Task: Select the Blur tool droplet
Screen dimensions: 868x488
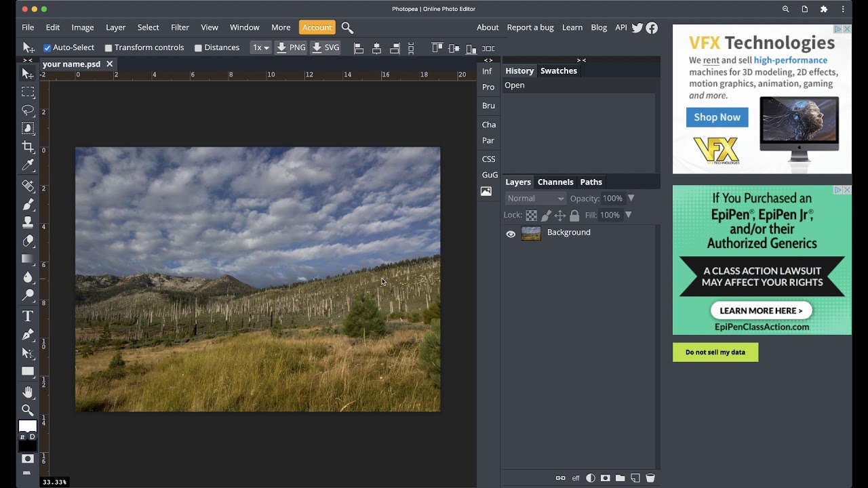Action: (28, 277)
